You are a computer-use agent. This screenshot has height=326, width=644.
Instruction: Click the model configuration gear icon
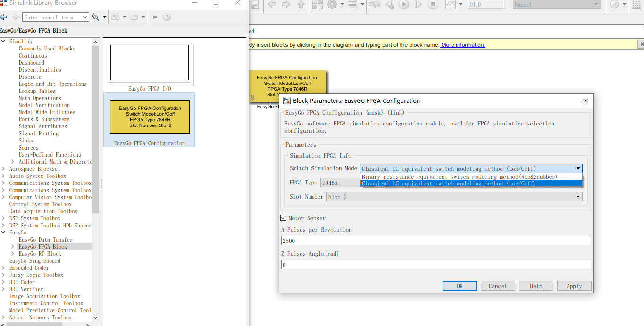[x=332, y=5]
